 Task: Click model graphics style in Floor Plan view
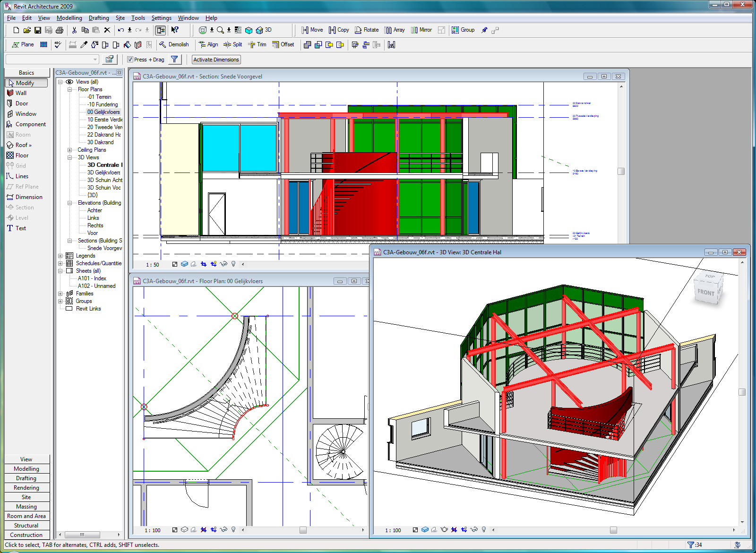click(185, 530)
